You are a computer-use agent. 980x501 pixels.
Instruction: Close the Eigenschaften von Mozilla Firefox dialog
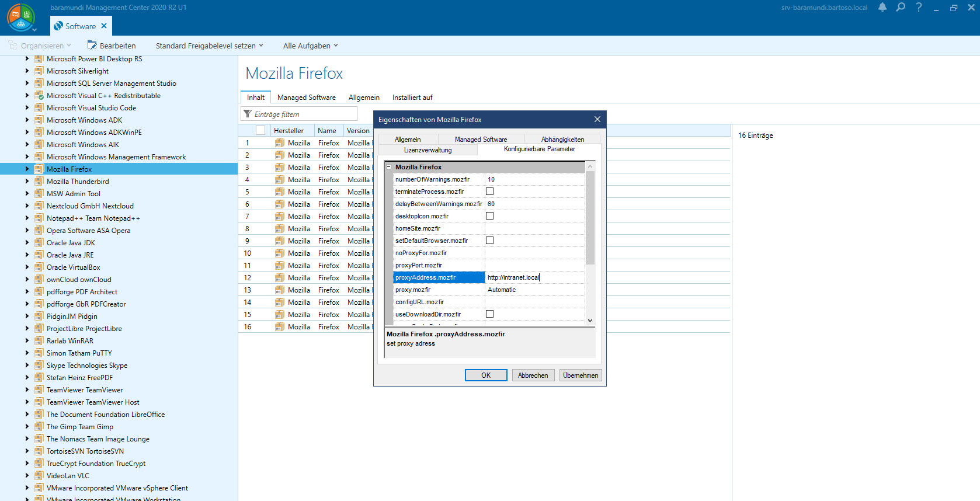tap(597, 119)
